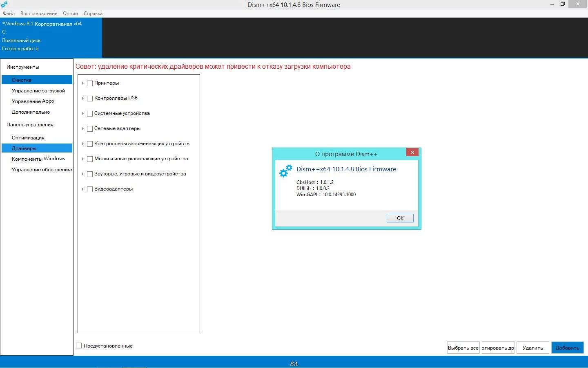Close the About Dism++ dialog
Image resolution: width=588 pixels, height=368 pixels.
tap(412, 152)
